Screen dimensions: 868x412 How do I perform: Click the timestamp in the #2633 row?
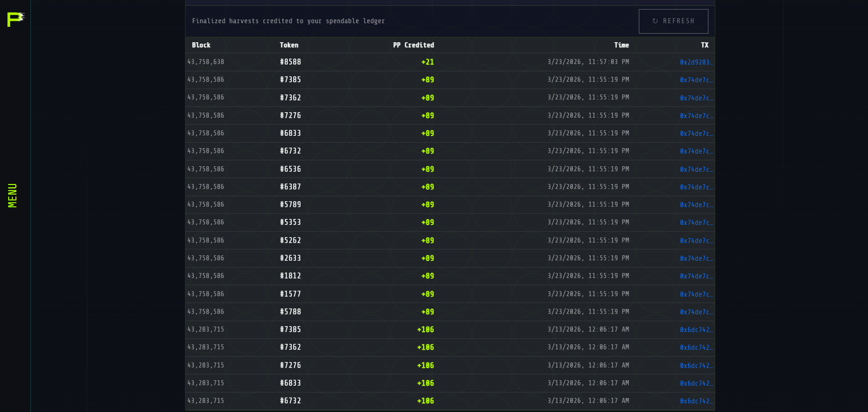[x=588, y=258]
